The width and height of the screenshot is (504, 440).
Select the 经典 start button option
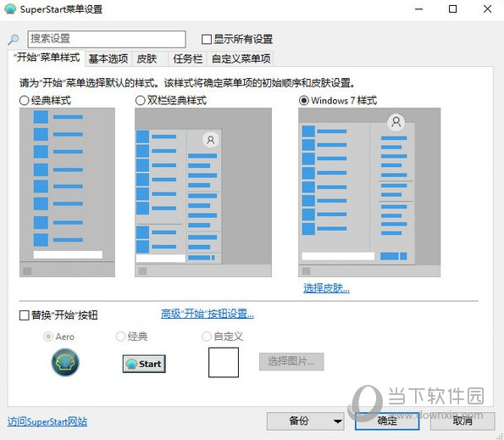point(120,337)
